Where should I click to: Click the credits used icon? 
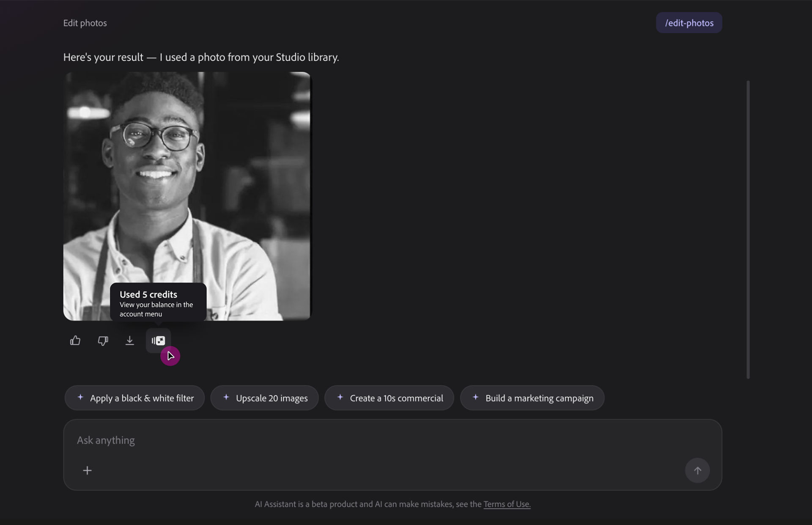[x=158, y=341]
